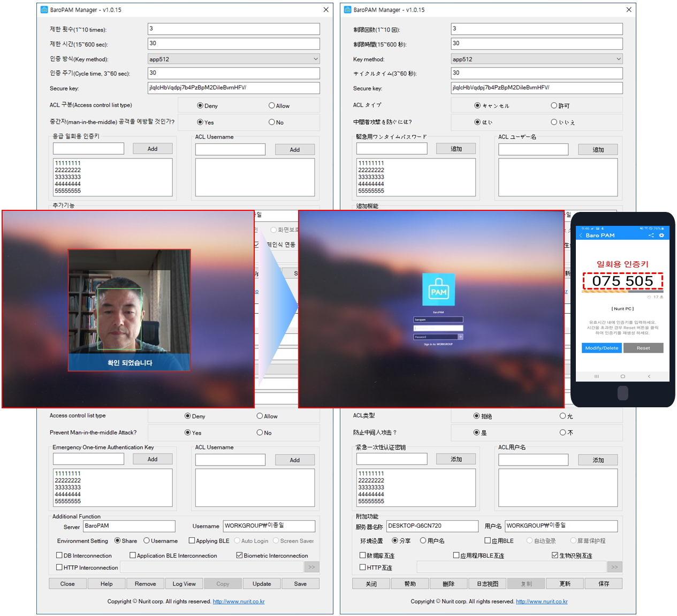677x616 pixels.
Task: Select 33333333 in Chinese window key list
Action: coord(371,488)
